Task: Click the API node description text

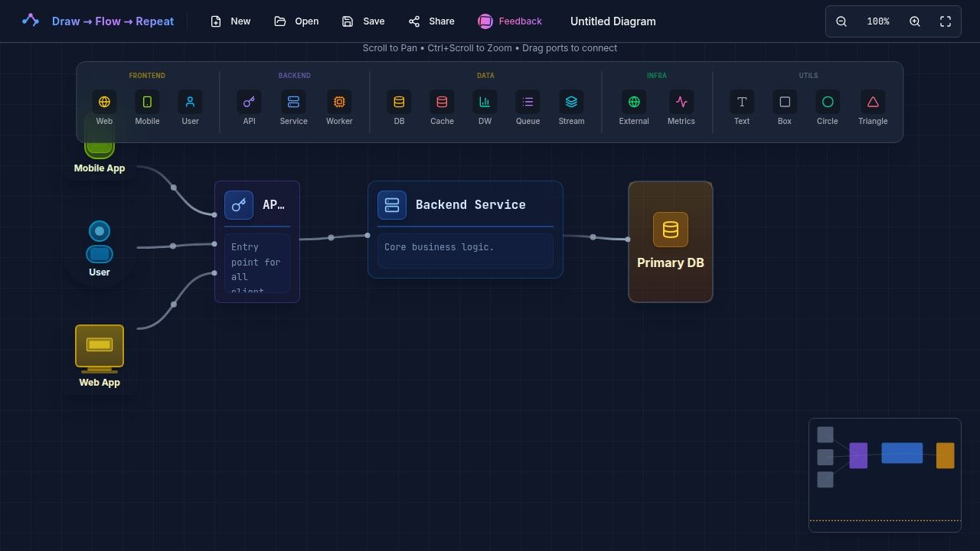Action: (256, 263)
